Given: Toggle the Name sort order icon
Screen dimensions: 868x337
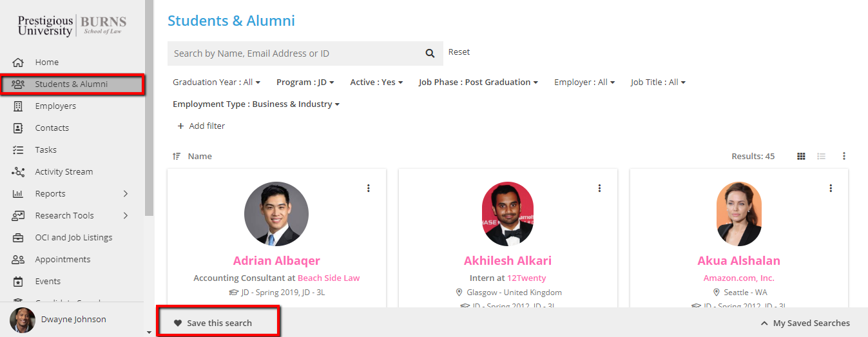Looking at the screenshot, I should [177, 157].
